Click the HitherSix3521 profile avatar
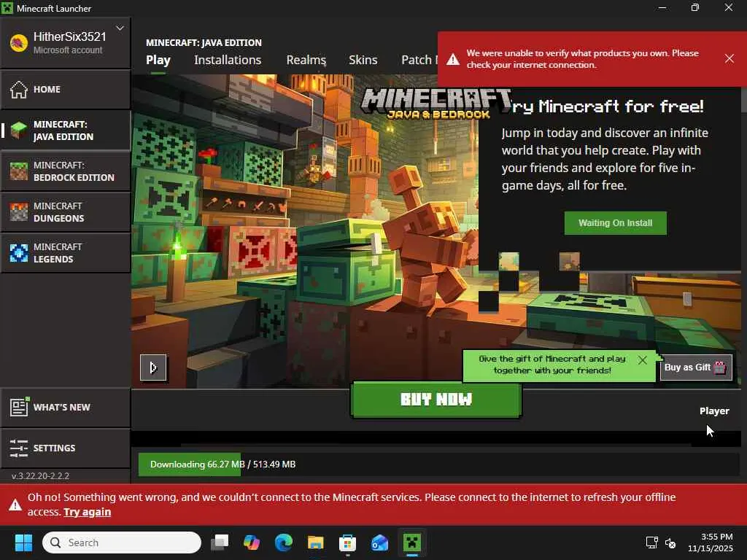Viewport: 747px width, 560px height. [x=18, y=43]
